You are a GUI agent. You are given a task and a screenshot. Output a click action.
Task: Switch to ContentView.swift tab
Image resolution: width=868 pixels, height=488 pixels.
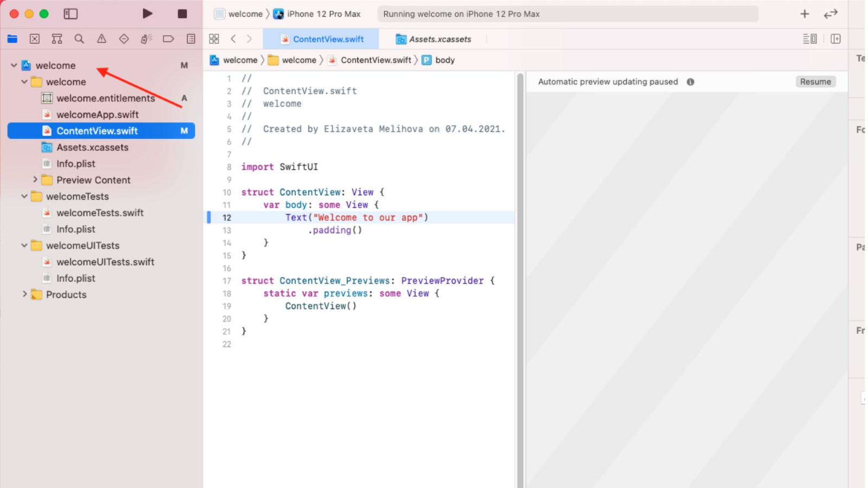pyautogui.click(x=321, y=39)
